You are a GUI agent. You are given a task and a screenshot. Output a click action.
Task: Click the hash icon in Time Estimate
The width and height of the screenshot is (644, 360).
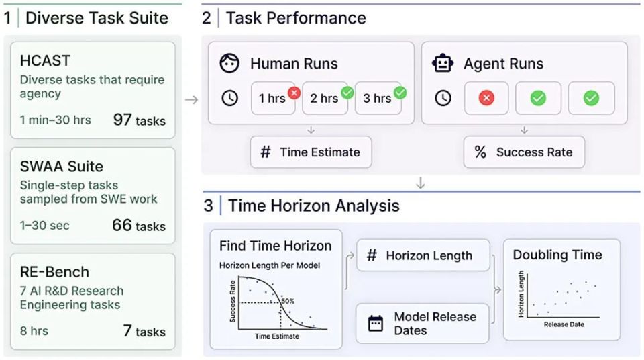coord(266,152)
